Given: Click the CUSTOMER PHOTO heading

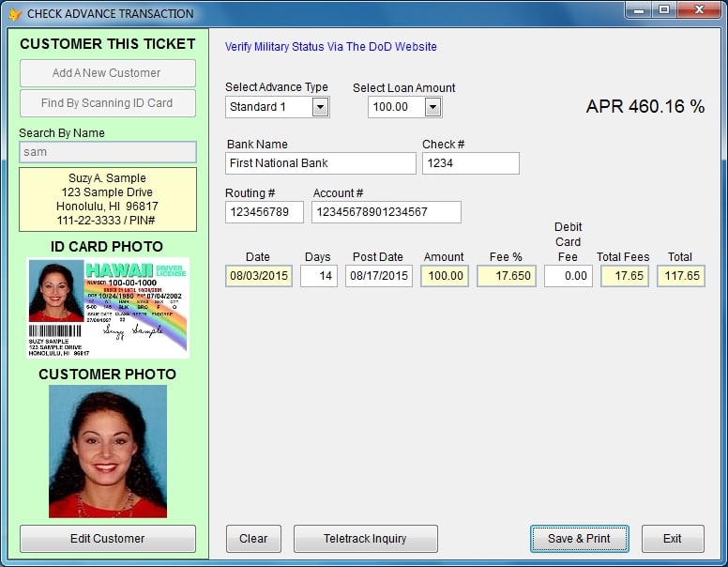Looking at the screenshot, I should click(x=107, y=375).
